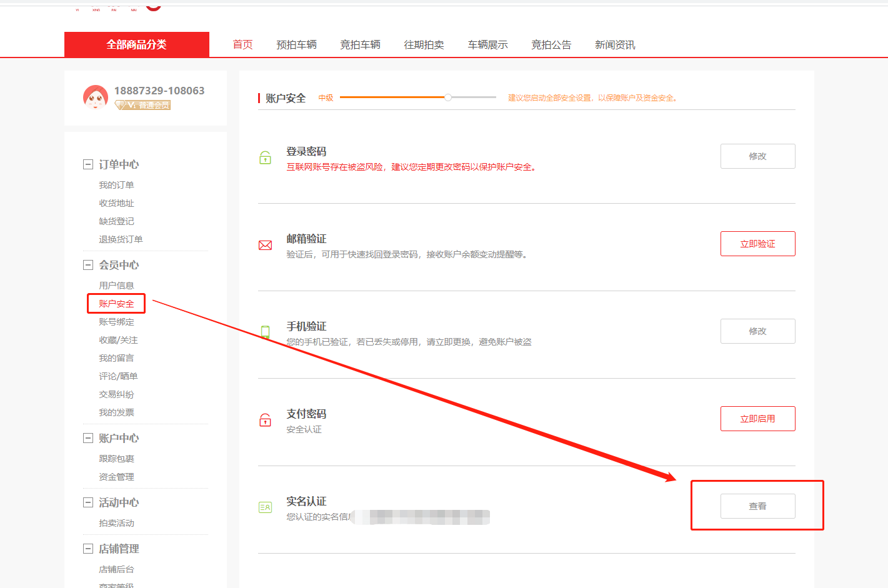Collapse the 活动中心 section
The height and width of the screenshot is (588, 888).
[x=88, y=502]
